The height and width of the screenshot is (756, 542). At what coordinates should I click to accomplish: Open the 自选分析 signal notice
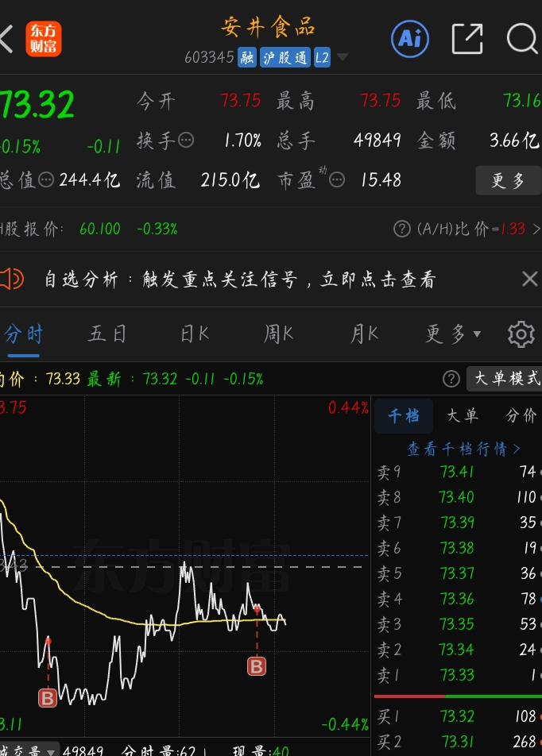[240, 280]
